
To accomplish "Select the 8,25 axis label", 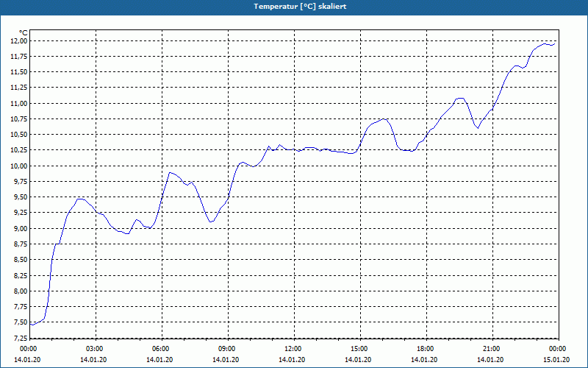I will coord(21,275).
